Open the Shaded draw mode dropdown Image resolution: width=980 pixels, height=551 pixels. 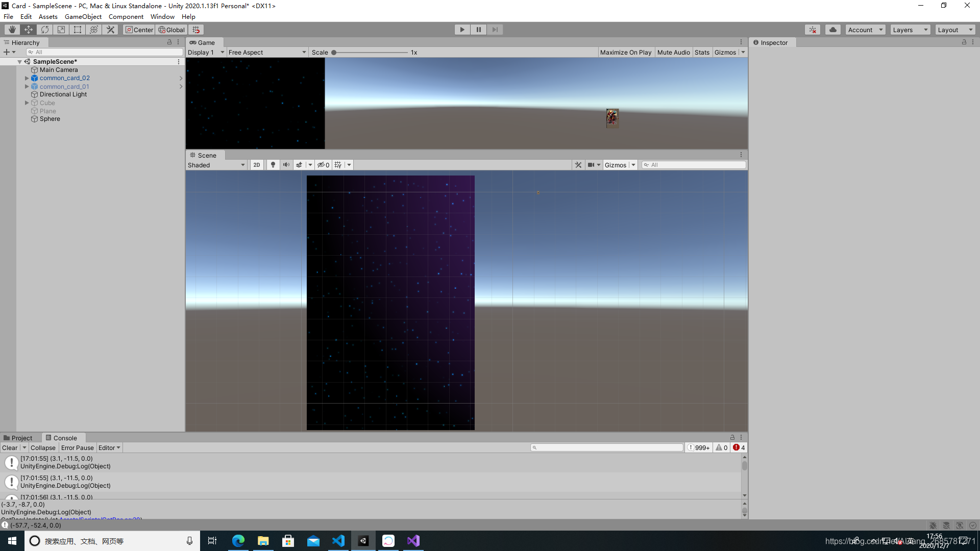click(x=216, y=165)
